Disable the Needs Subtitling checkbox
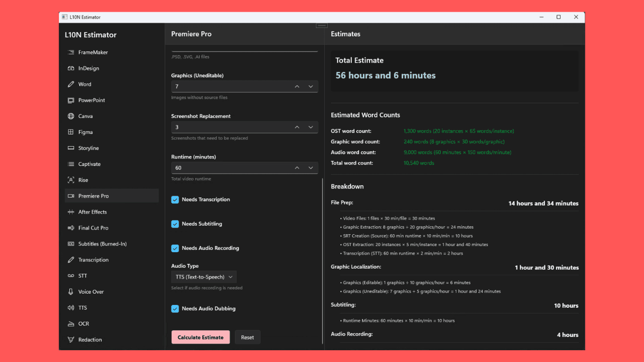 coord(175,224)
